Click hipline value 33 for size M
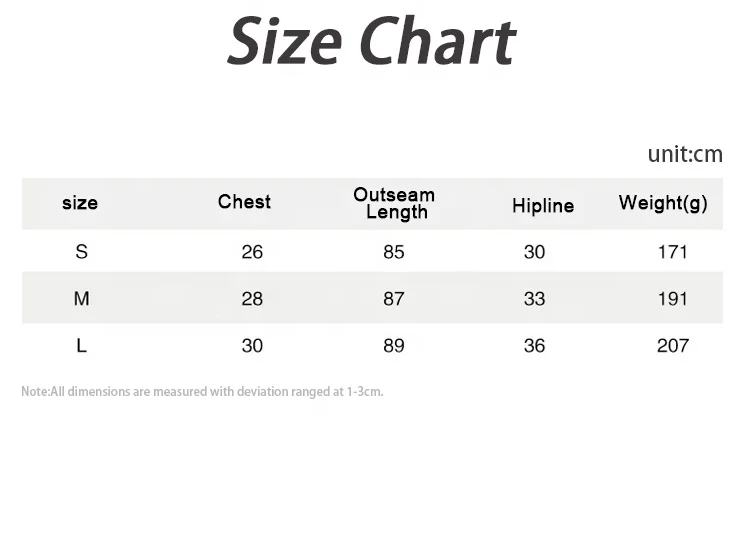Viewport: 750px width, 551px height. 535,299
